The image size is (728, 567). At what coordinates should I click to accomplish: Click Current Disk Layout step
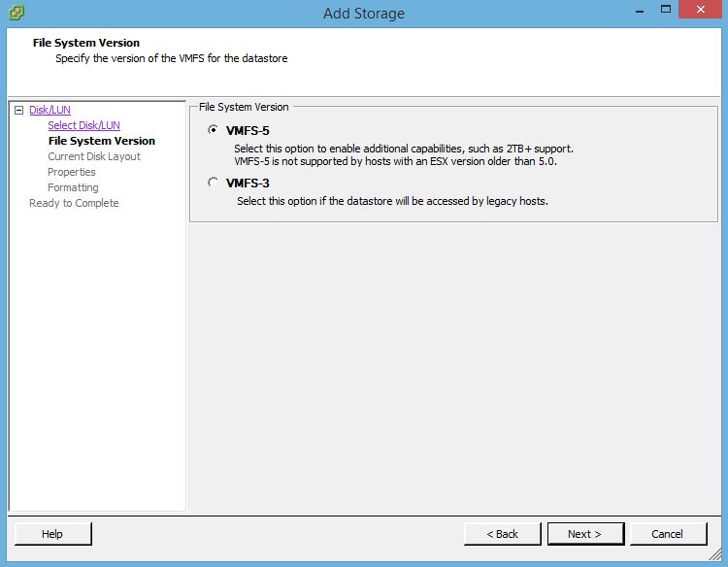94,156
